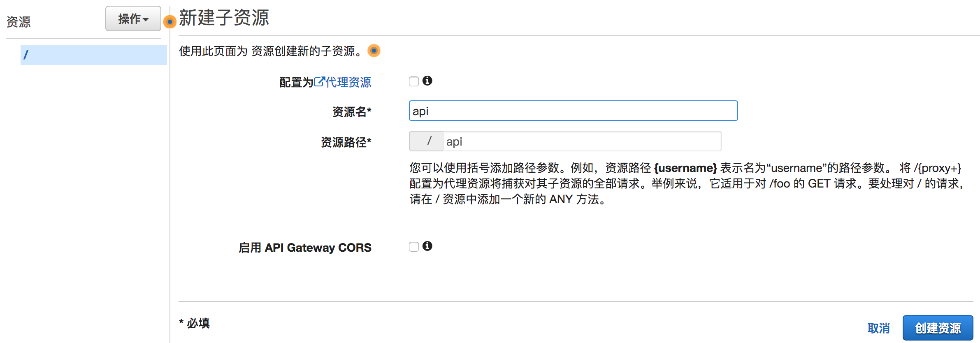
Task: Open the 操作 dropdown menu
Action: (x=133, y=19)
